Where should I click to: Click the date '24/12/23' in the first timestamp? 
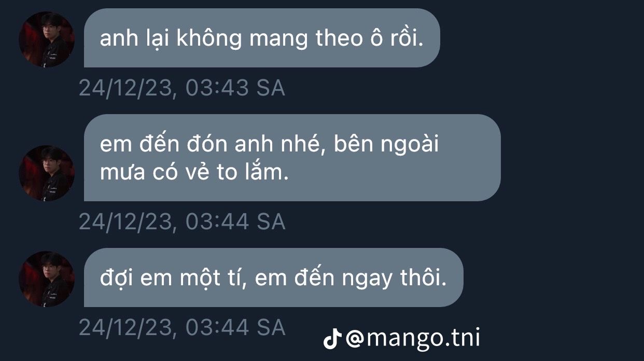125,89
